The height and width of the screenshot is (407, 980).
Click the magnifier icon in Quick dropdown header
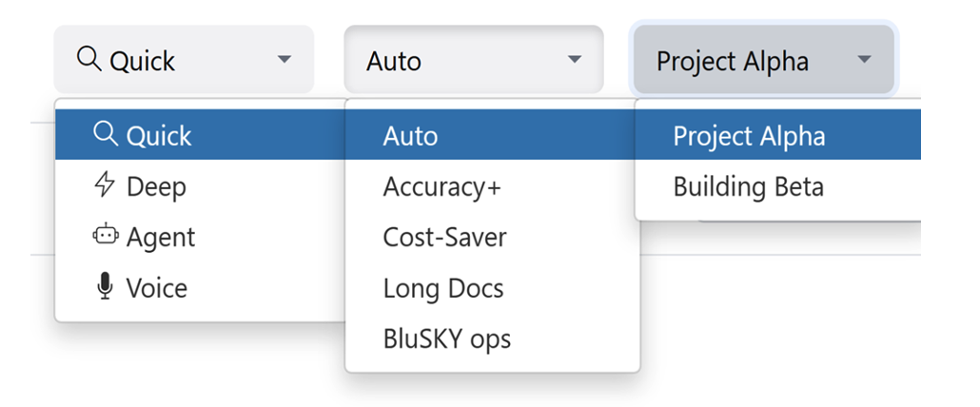click(x=88, y=59)
